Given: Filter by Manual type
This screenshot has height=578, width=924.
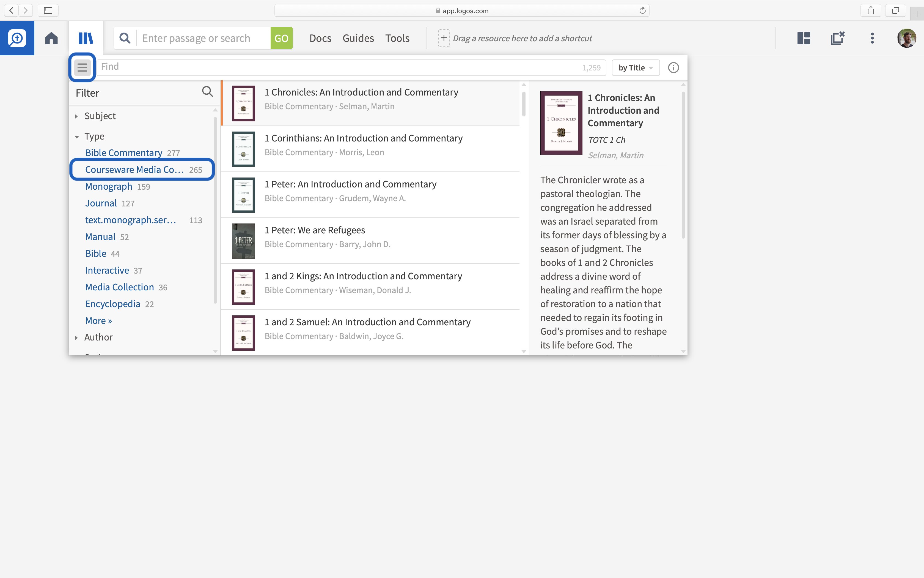Looking at the screenshot, I should pos(100,237).
